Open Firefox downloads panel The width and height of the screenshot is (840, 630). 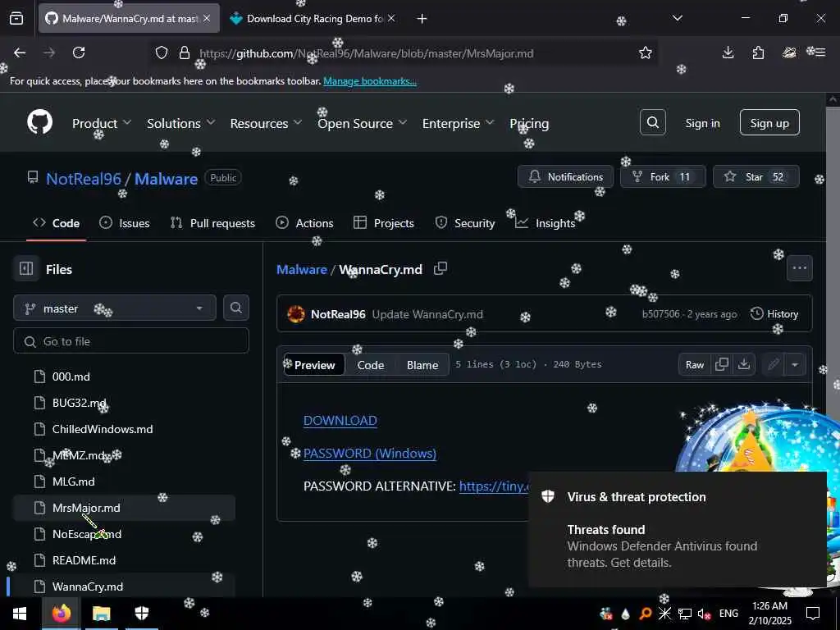(x=728, y=52)
